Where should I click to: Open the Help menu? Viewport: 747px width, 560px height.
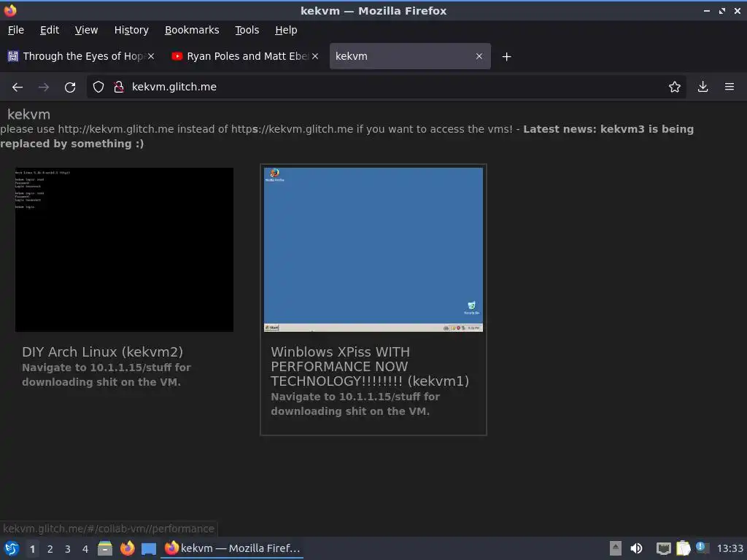click(x=286, y=30)
